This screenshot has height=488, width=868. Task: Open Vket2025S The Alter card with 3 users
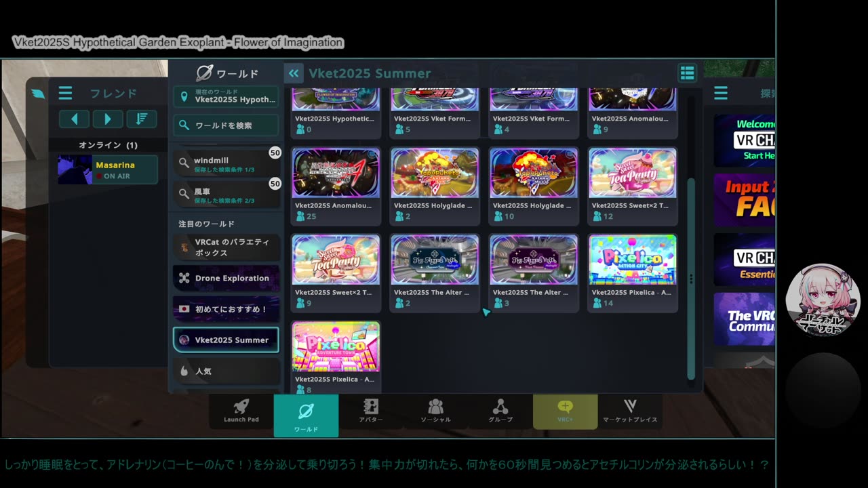[534, 272]
